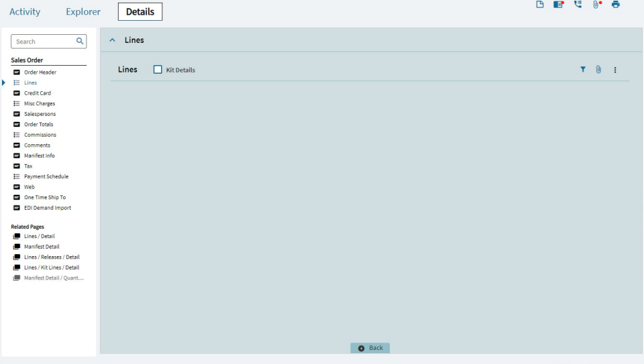Click the filter icon in Lines grid
644x364 pixels.
583,69
